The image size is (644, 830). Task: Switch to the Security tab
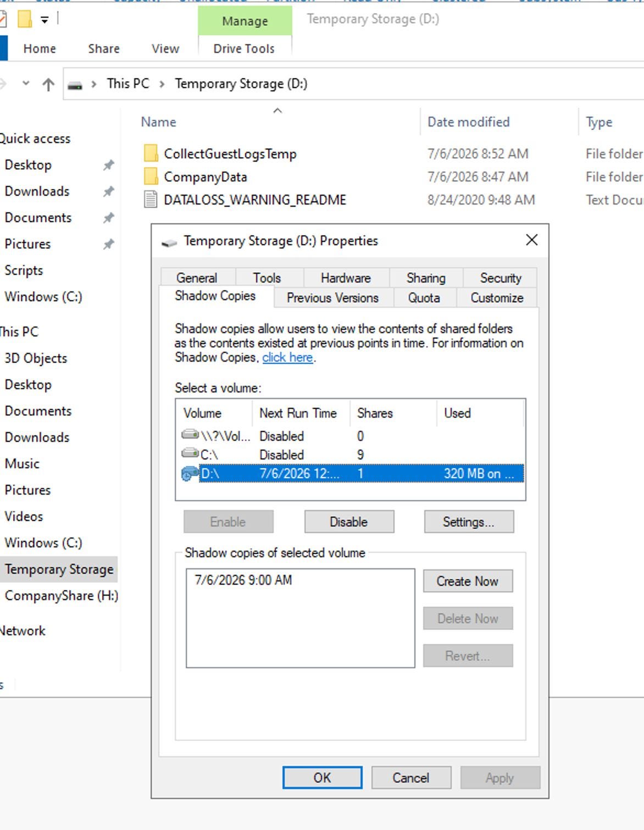[x=501, y=278]
